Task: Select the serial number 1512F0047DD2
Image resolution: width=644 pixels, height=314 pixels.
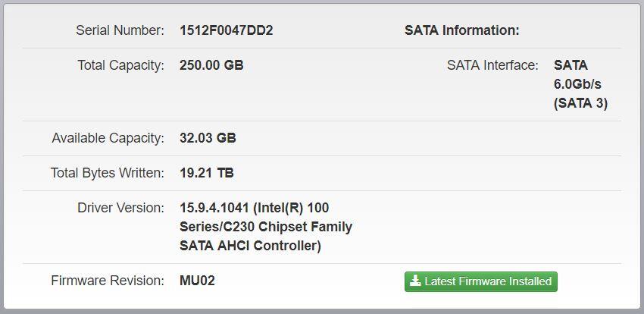Action: [226, 30]
